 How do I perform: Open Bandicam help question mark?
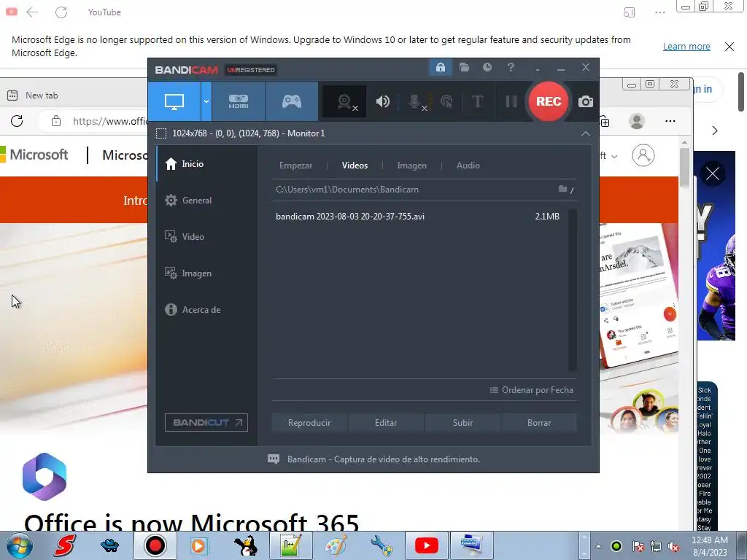coord(511,67)
